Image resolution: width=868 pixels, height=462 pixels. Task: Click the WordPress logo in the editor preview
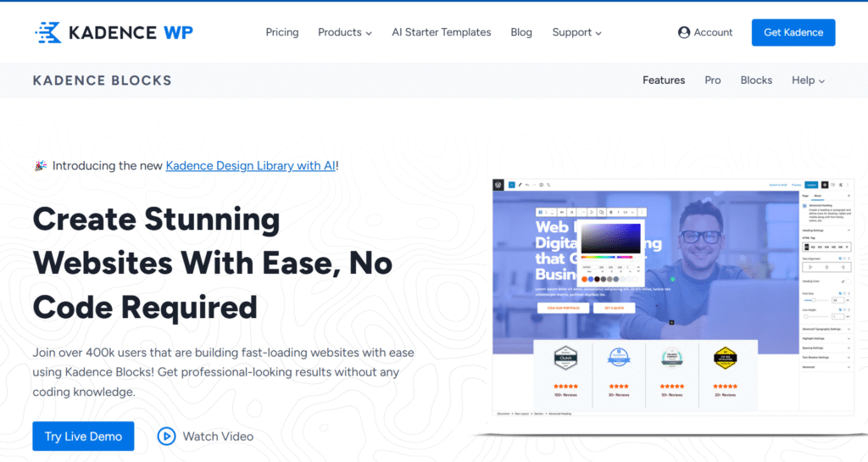pyautogui.click(x=499, y=184)
